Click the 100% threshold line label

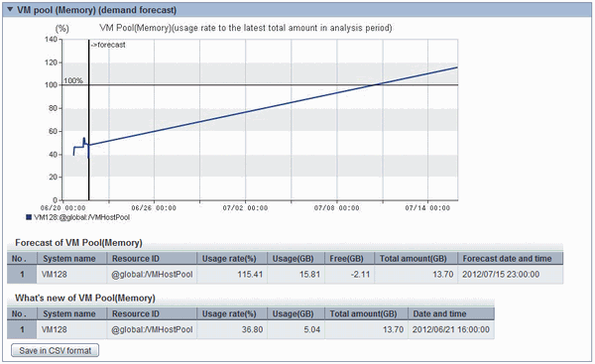(x=72, y=80)
